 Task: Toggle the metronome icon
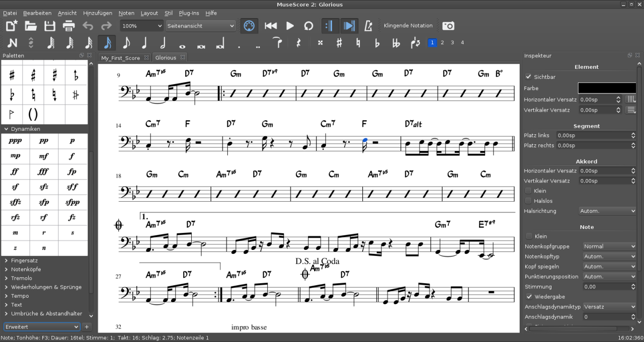[x=368, y=26]
